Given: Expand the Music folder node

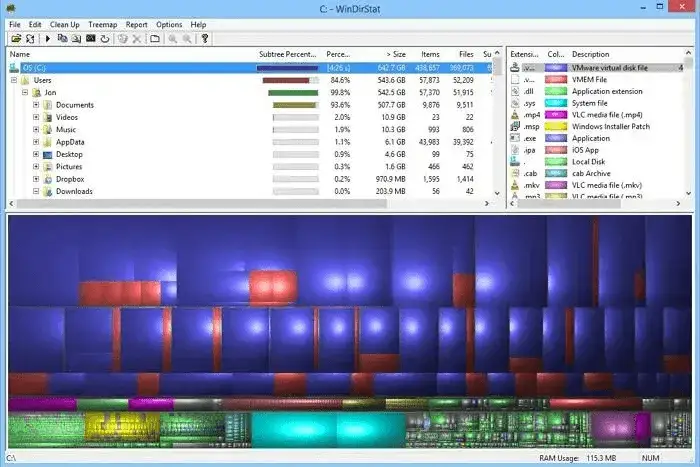Looking at the screenshot, I should [x=36, y=129].
